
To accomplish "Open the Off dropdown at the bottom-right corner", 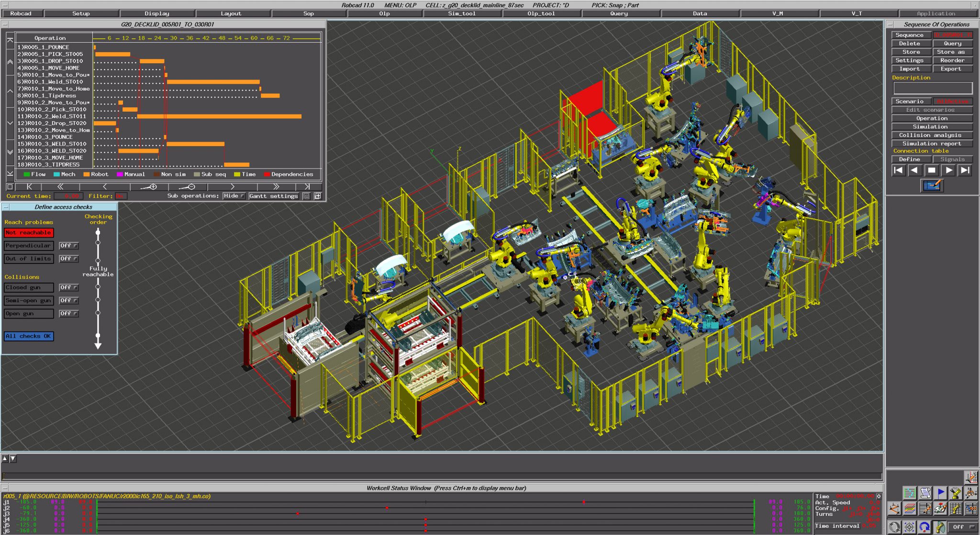I will coord(963,527).
